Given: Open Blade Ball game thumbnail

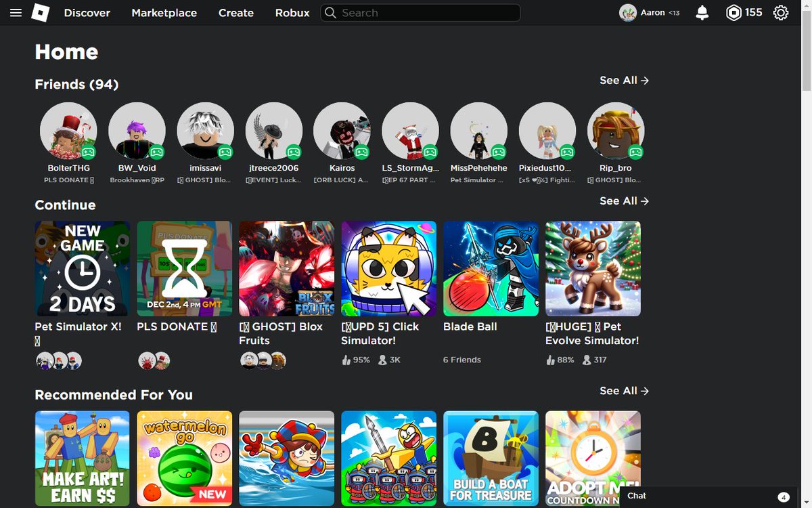Looking at the screenshot, I should pyautogui.click(x=491, y=268).
